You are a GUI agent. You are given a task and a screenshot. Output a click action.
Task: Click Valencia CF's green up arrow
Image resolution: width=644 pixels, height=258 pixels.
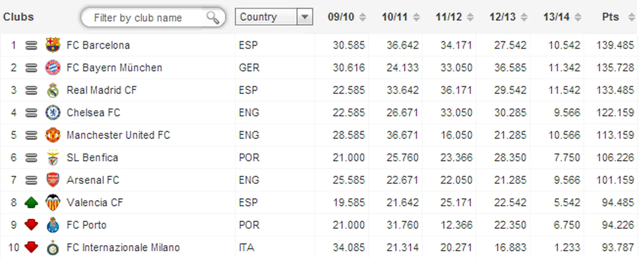click(31, 203)
